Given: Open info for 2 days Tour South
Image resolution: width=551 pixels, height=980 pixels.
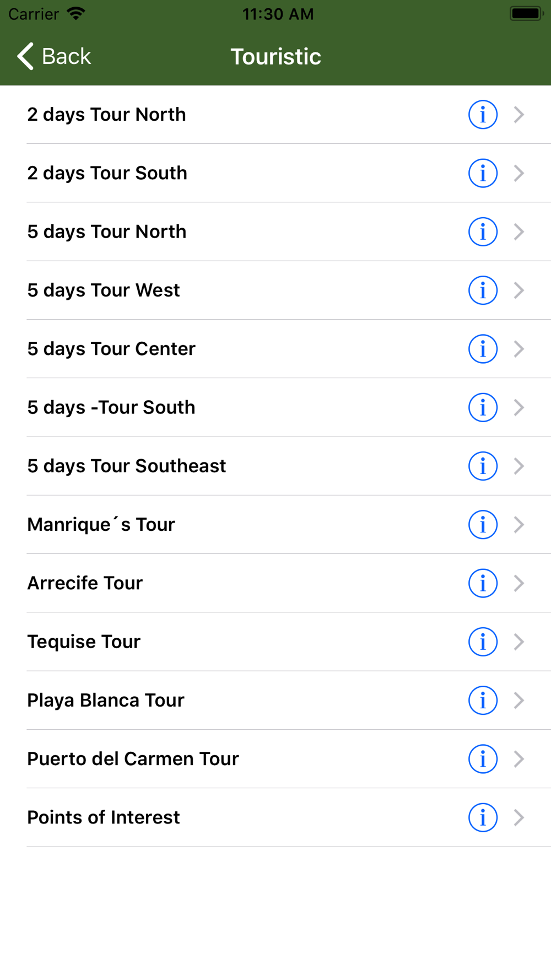Looking at the screenshot, I should tap(483, 173).
